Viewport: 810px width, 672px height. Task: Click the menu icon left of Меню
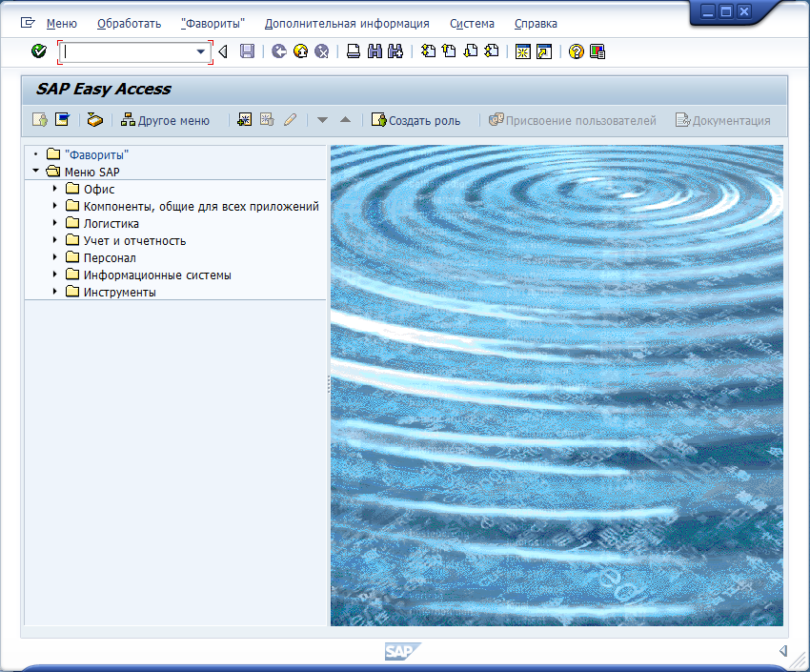(28, 23)
